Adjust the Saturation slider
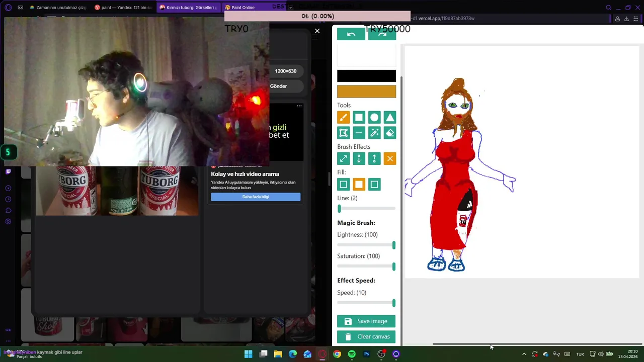 point(366,266)
